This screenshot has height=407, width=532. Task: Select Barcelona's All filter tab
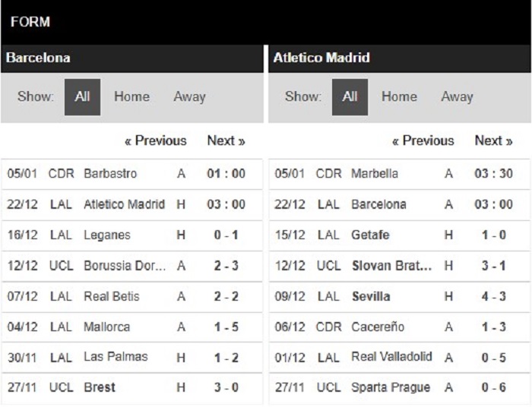[82, 97]
